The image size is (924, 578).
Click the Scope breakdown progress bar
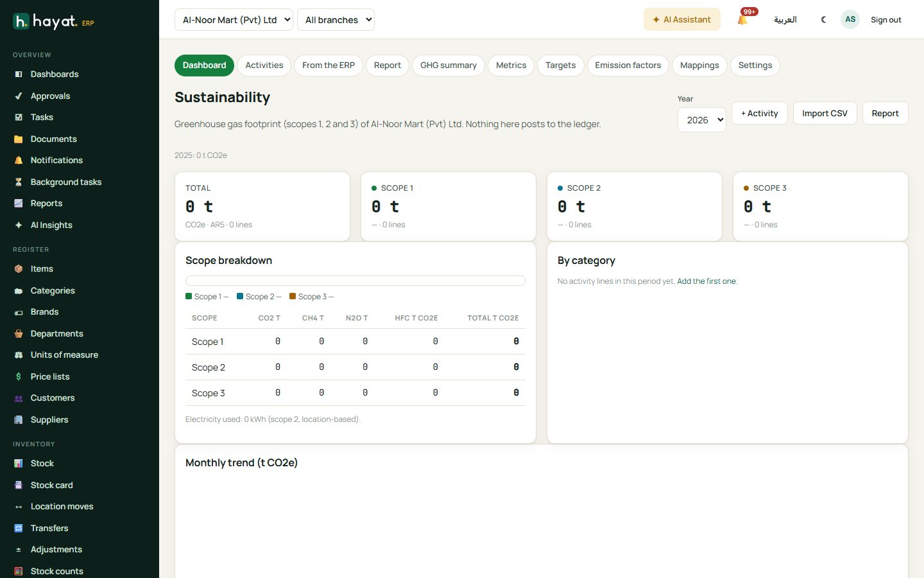355,281
